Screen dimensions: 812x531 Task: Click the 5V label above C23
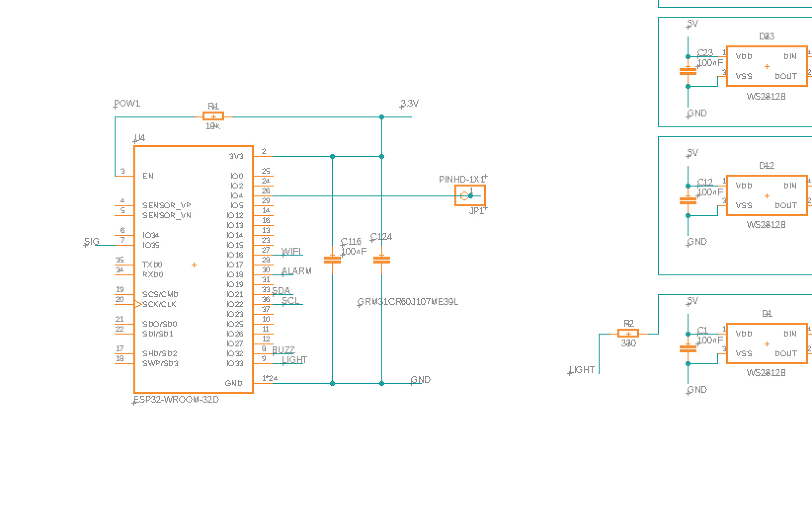(693, 24)
